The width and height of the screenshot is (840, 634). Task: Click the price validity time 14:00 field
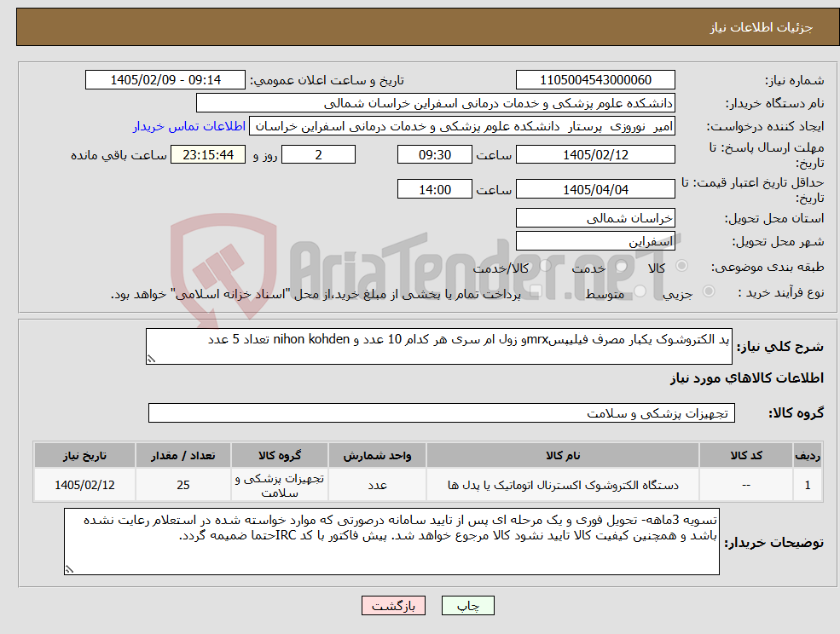(x=434, y=189)
